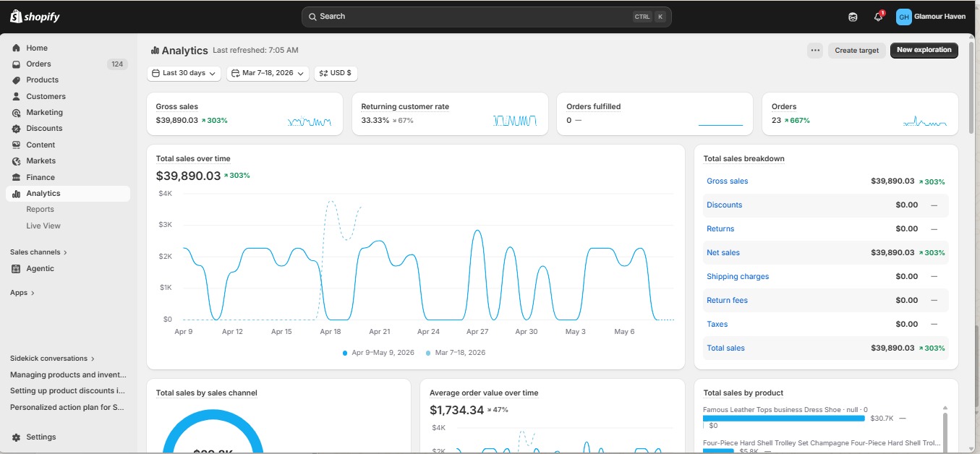Click the Home house icon in sidebar
Image resolution: width=980 pixels, height=454 pixels.
point(16,48)
